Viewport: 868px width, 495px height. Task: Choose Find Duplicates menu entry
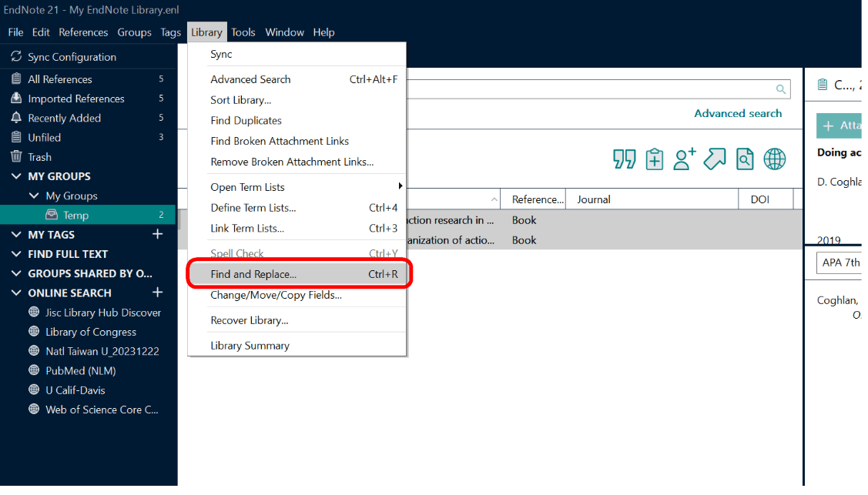coord(297,121)
